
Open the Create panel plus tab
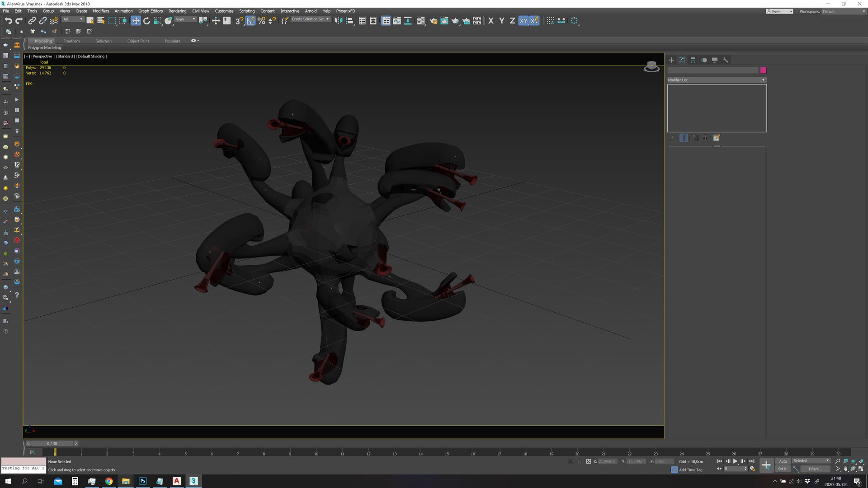pyautogui.click(x=671, y=60)
